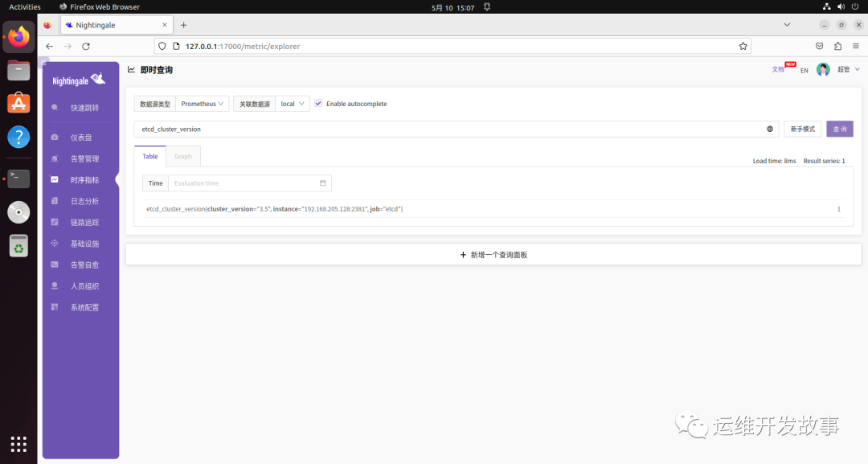
Task: Click the notification bell in top bar
Action: tap(487, 6)
